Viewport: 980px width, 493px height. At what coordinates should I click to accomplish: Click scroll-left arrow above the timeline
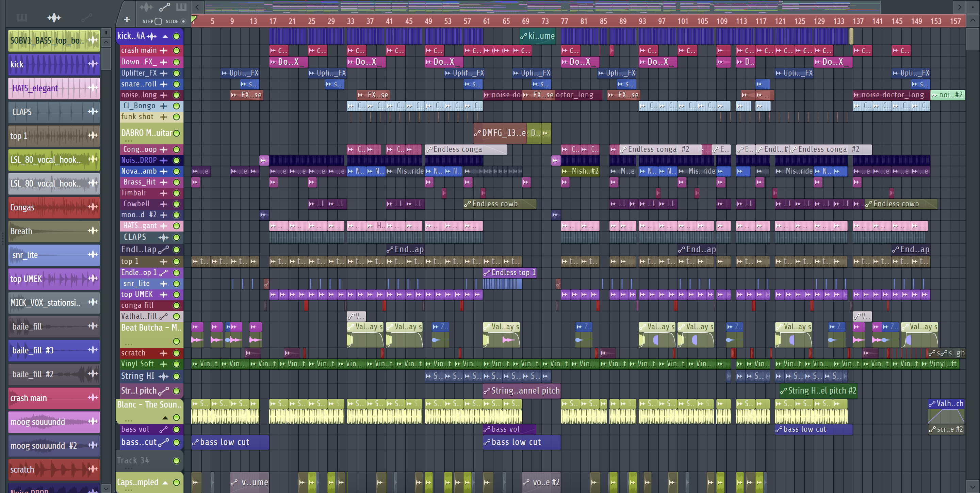pyautogui.click(x=197, y=7)
